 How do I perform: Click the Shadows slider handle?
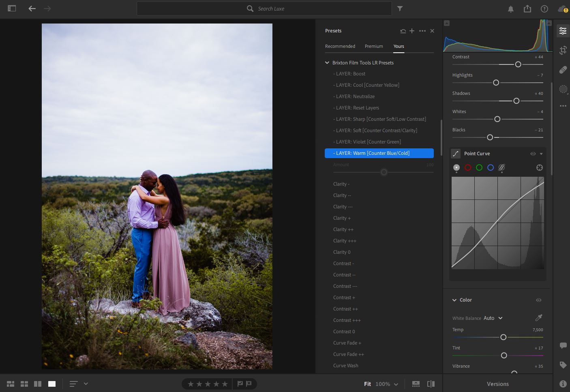click(x=516, y=101)
